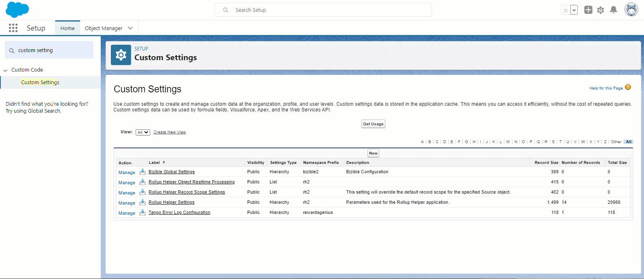Filter the list by letter R
Screen dimensions: 644x279
(x=546, y=142)
